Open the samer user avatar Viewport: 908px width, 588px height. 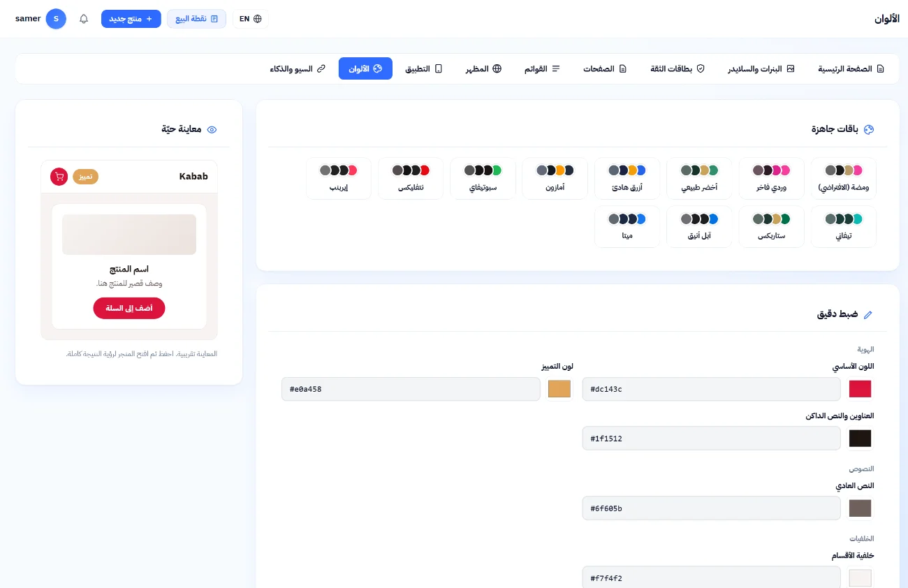point(56,19)
